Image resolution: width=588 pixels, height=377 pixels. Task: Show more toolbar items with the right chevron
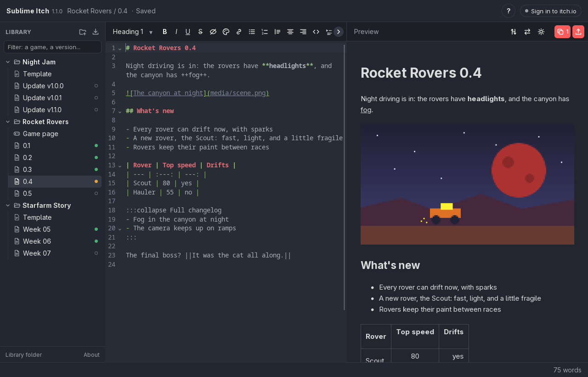coord(339,32)
